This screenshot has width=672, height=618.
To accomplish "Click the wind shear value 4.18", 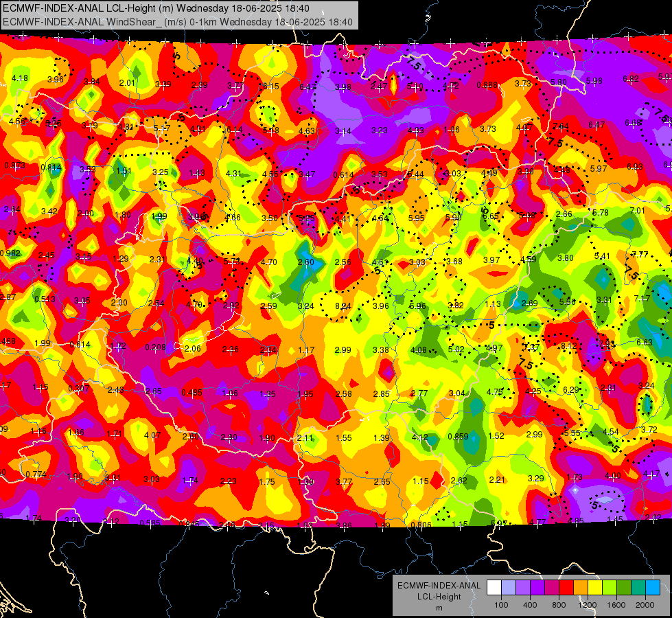I will tap(20, 78).
